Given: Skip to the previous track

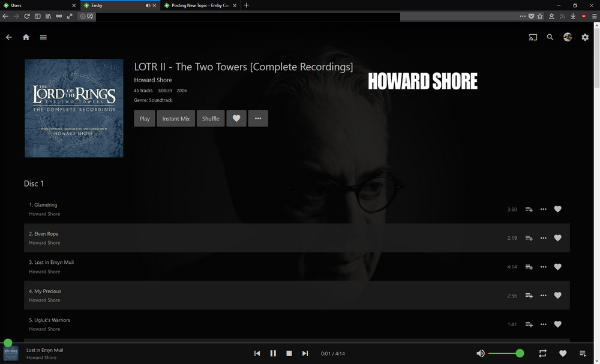Looking at the screenshot, I should [257, 353].
